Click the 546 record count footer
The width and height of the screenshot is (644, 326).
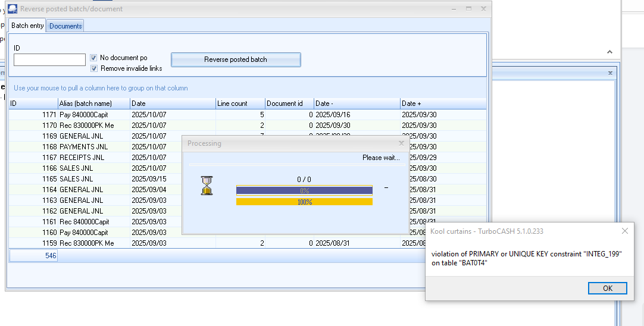coord(33,255)
